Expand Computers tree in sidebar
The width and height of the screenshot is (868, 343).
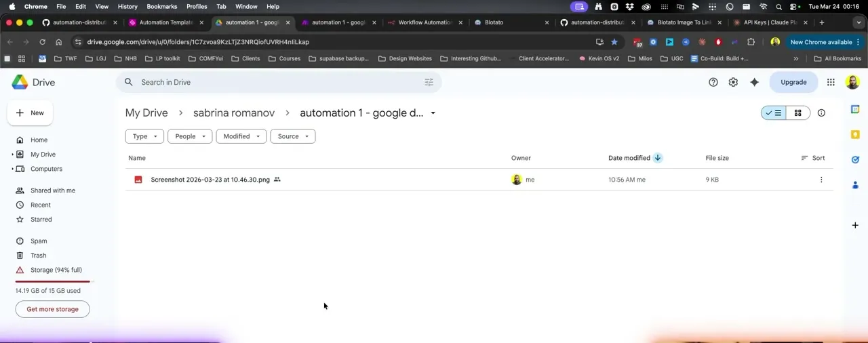point(12,169)
